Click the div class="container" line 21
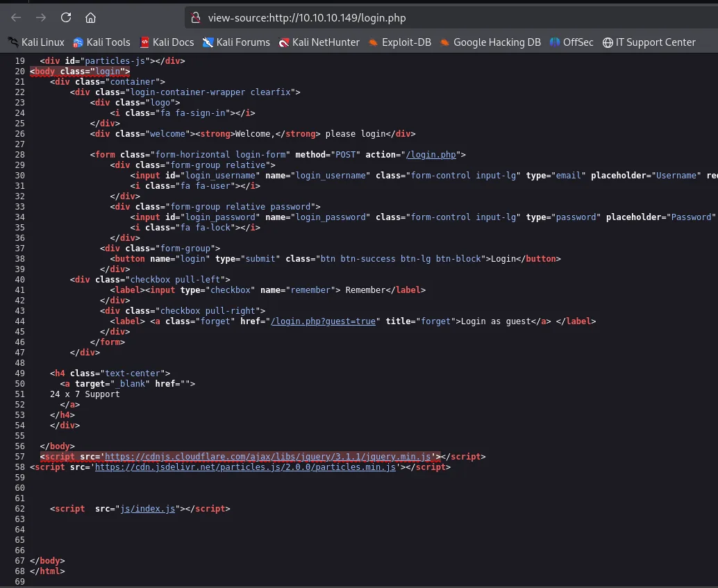This screenshot has height=588, width=718. point(108,82)
